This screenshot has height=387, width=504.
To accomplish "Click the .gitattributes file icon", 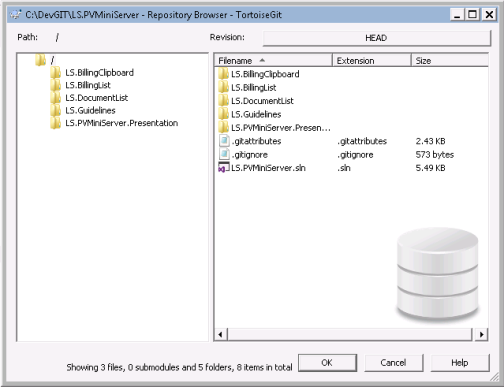I will coord(224,141).
